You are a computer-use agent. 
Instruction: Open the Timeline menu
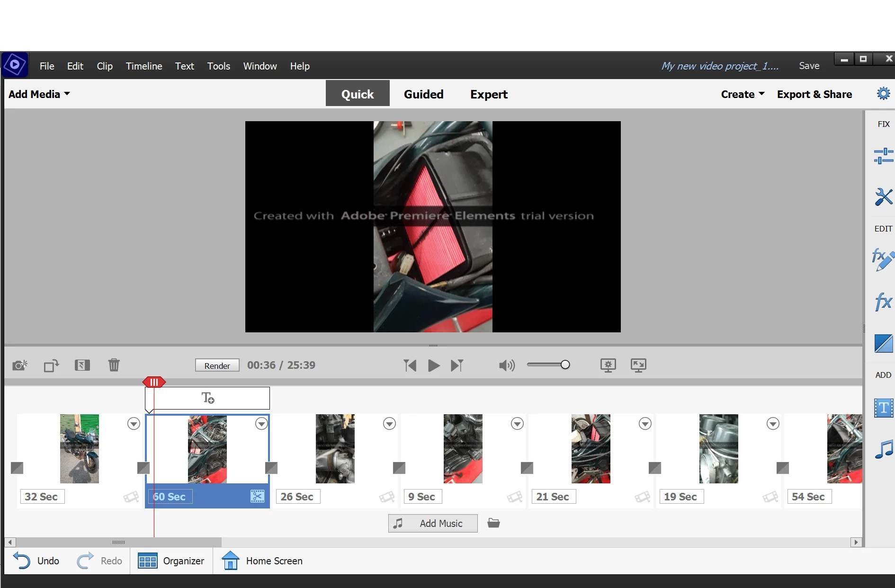click(144, 66)
